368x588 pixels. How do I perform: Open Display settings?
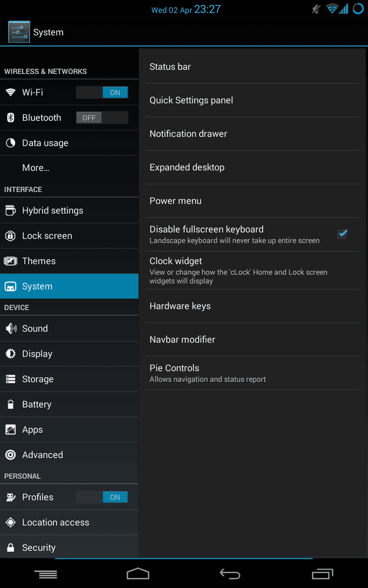[69, 354]
